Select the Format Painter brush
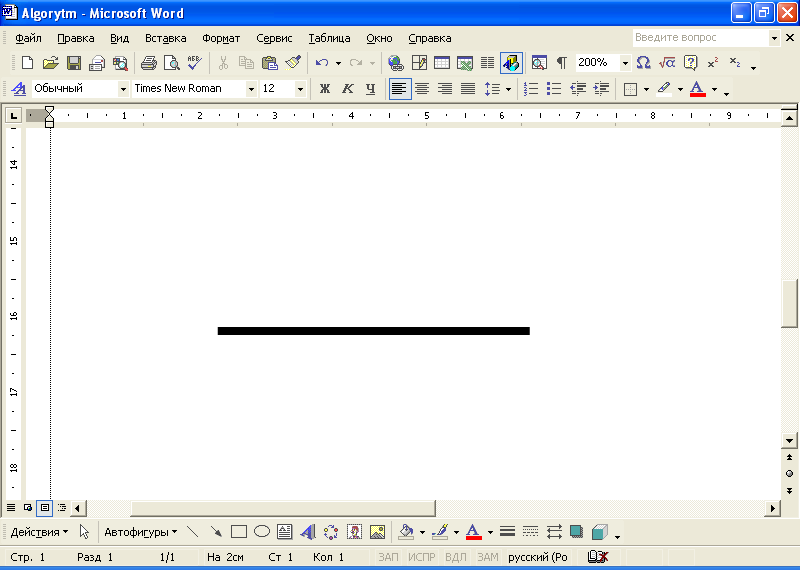Image resolution: width=800 pixels, height=570 pixels. [x=293, y=63]
